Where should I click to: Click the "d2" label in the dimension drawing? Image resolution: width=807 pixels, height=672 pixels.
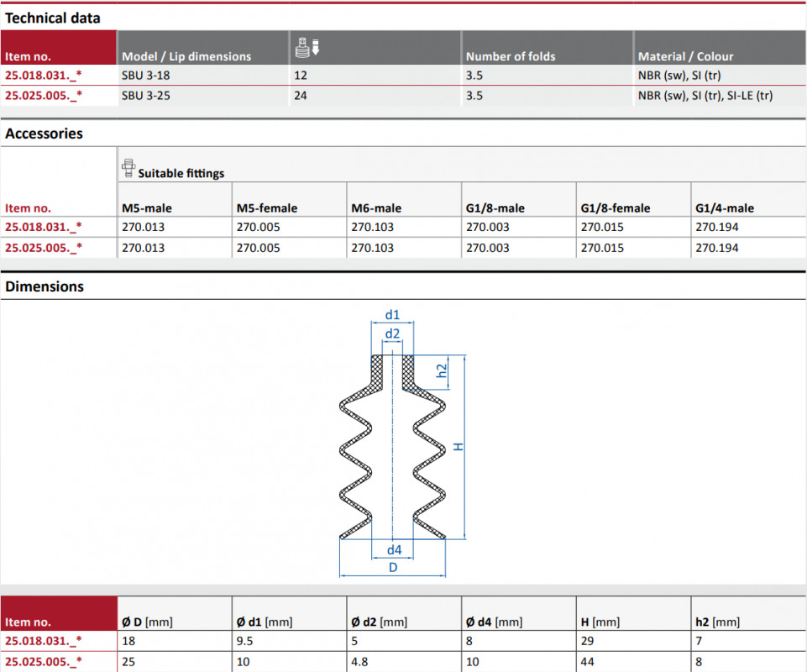[x=392, y=333]
